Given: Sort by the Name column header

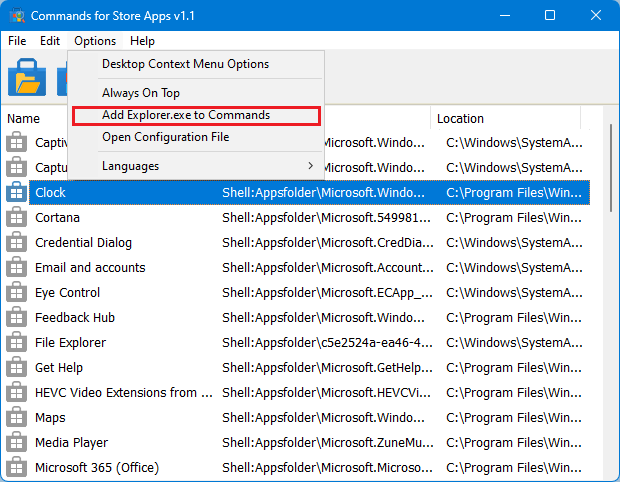Looking at the screenshot, I should click(x=24, y=119).
